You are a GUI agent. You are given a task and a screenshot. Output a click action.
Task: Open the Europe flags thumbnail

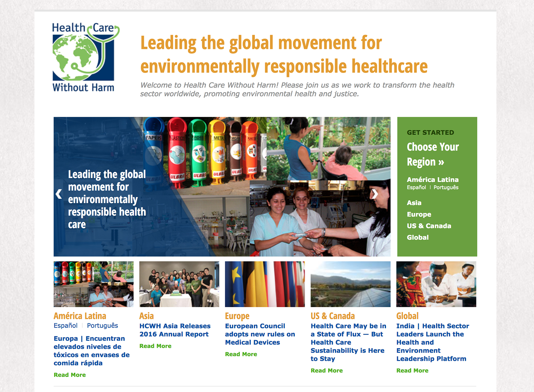tap(265, 284)
